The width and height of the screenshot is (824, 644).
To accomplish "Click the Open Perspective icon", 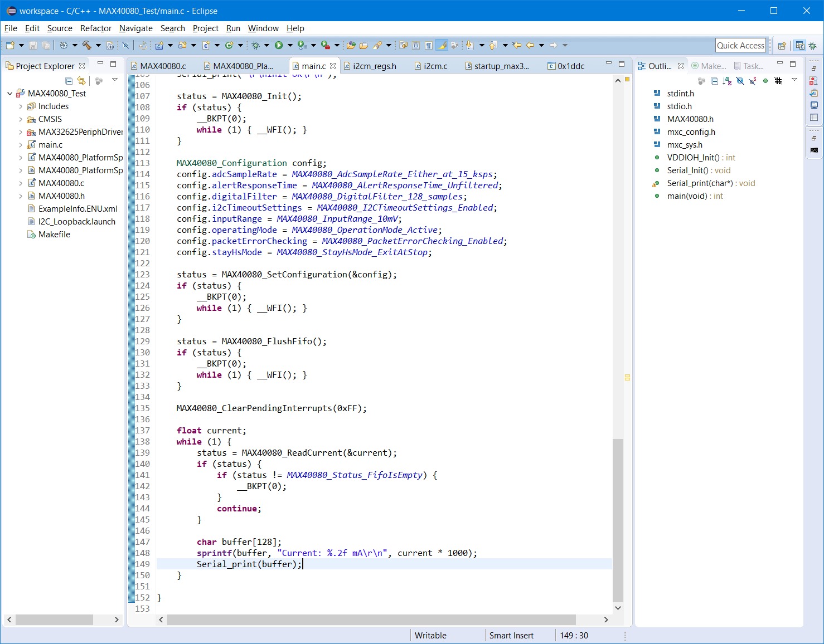I will (x=782, y=46).
